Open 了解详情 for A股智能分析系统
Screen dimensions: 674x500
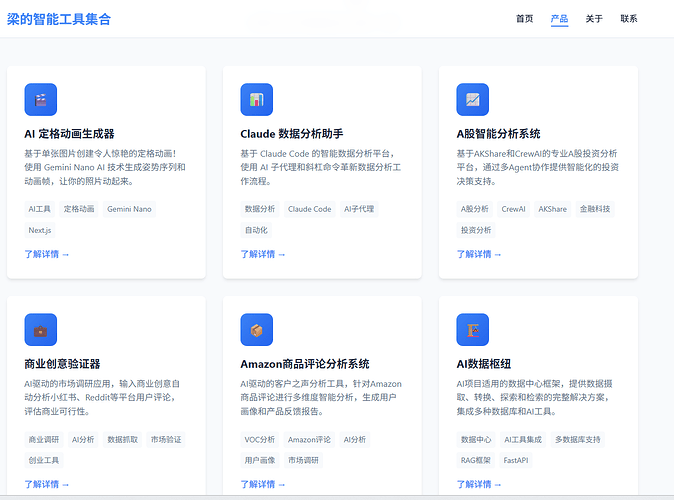(x=479, y=254)
